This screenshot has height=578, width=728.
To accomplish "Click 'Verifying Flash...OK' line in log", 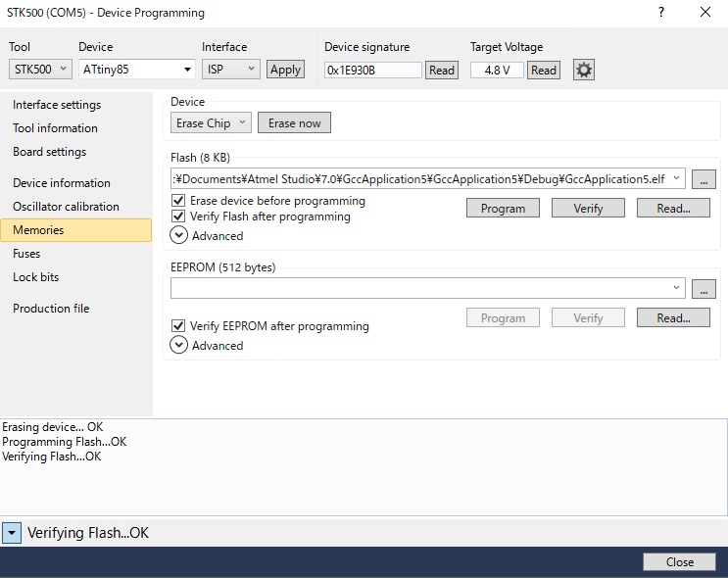I will 52,457.
